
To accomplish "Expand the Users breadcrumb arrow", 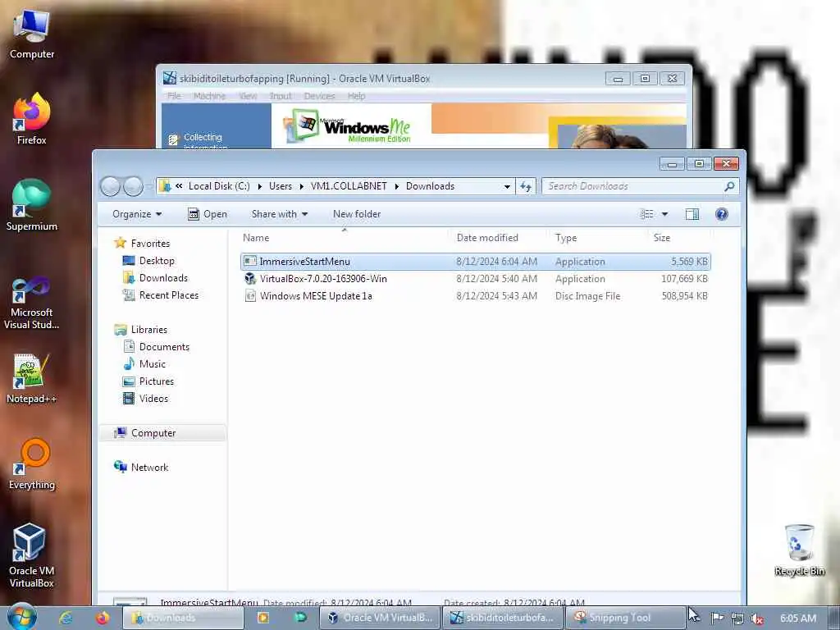I will pos(302,186).
